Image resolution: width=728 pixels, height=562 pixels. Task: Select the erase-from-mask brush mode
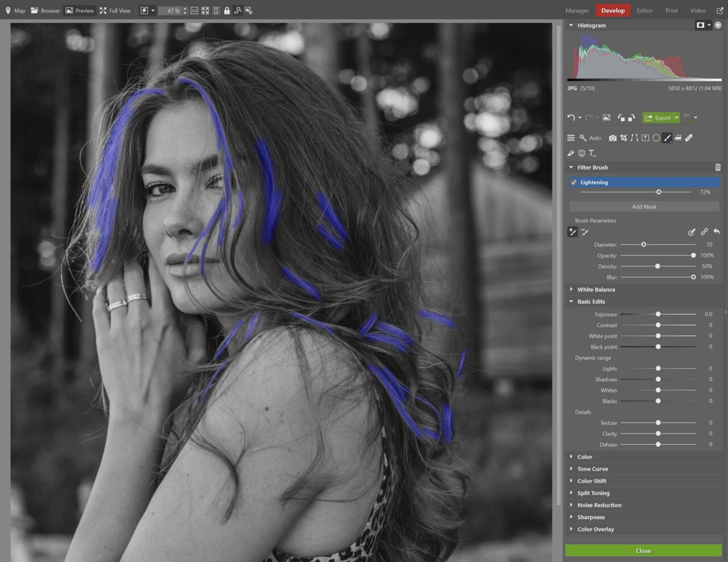[585, 232]
